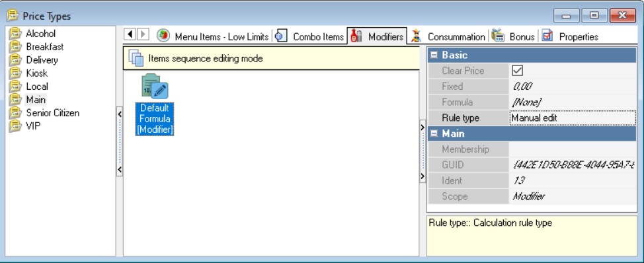Click the GUID value field

tap(573, 165)
